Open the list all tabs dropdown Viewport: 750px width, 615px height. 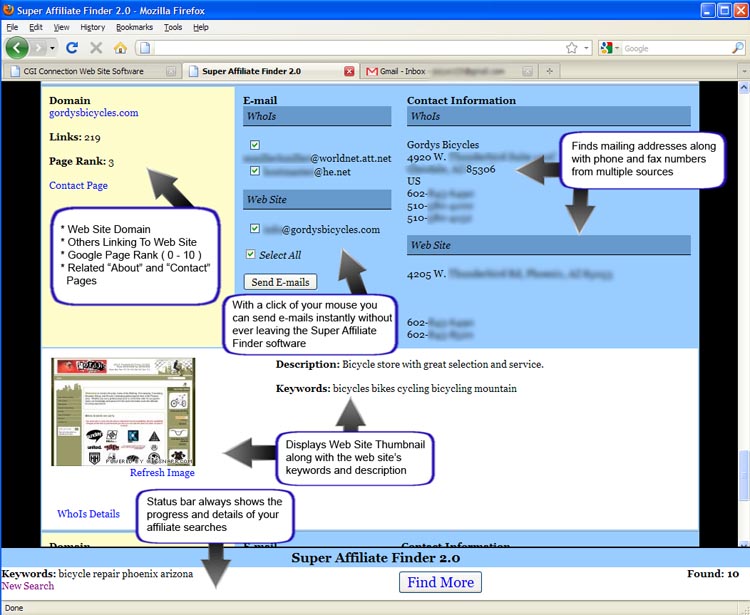point(744,71)
